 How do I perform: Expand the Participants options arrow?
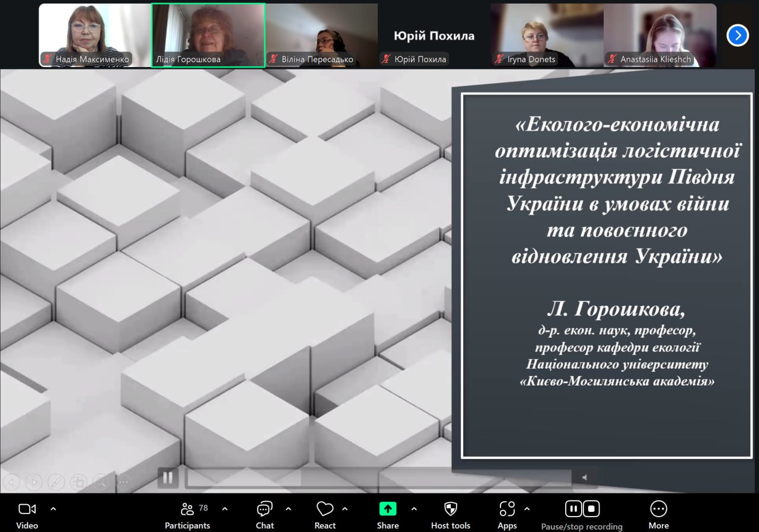tap(225, 509)
